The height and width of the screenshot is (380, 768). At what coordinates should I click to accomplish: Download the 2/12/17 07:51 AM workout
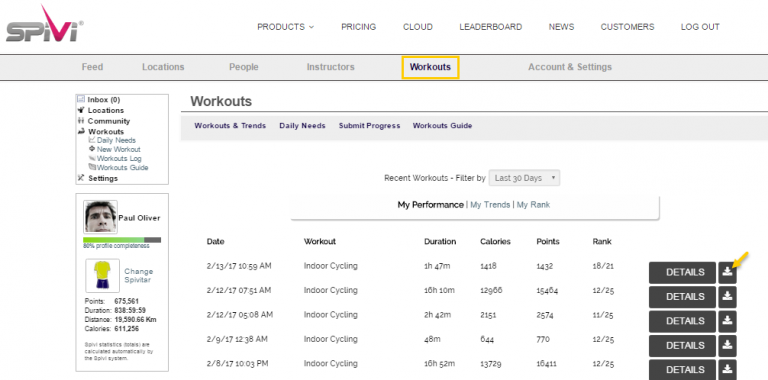click(727, 297)
